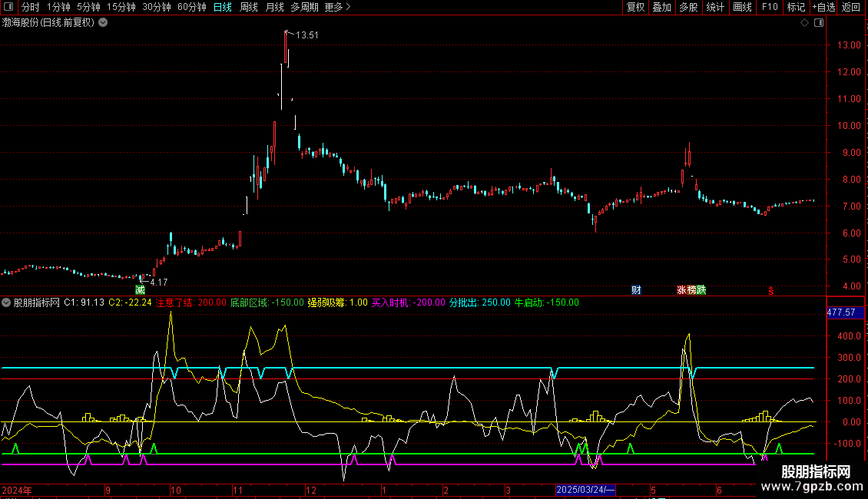This screenshot has width=868, height=499.
Task: Click the 2025/03/24 date marker on timeline
Action: 585,490
